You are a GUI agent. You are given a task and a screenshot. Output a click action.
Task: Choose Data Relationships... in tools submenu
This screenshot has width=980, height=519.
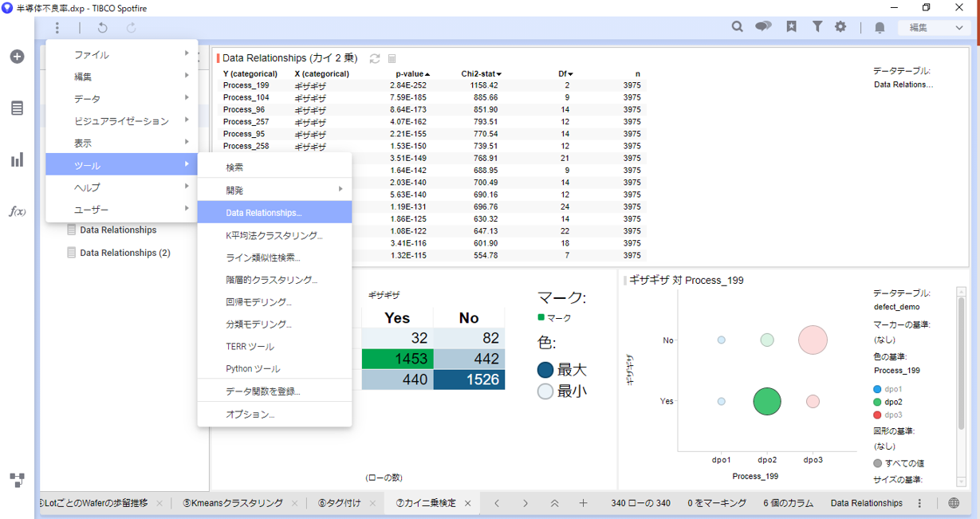tap(274, 212)
